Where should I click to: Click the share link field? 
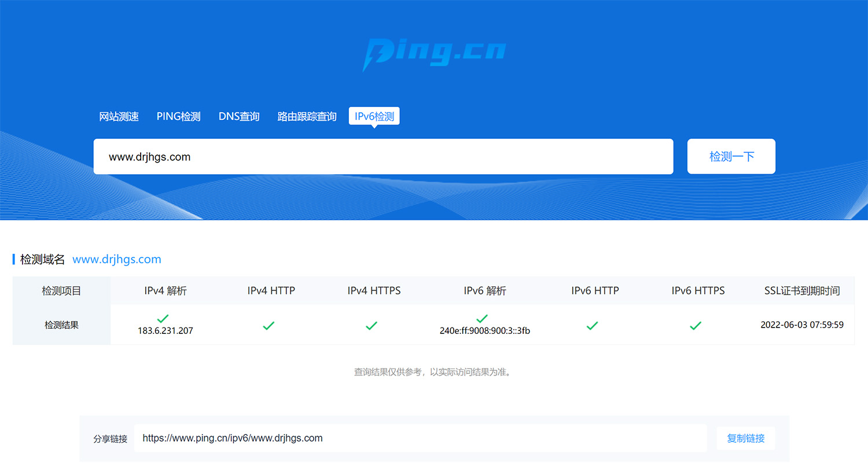pyautogui.click(x=421, y=438)
